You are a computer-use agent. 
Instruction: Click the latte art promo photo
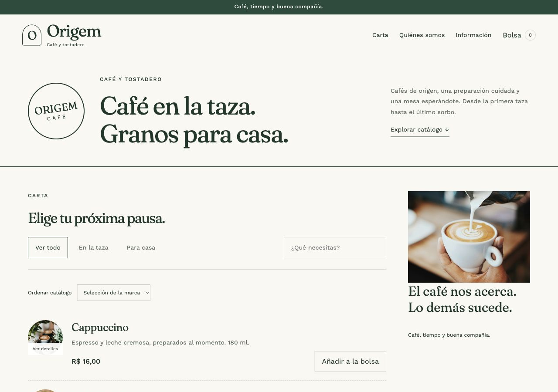[469, 237]
